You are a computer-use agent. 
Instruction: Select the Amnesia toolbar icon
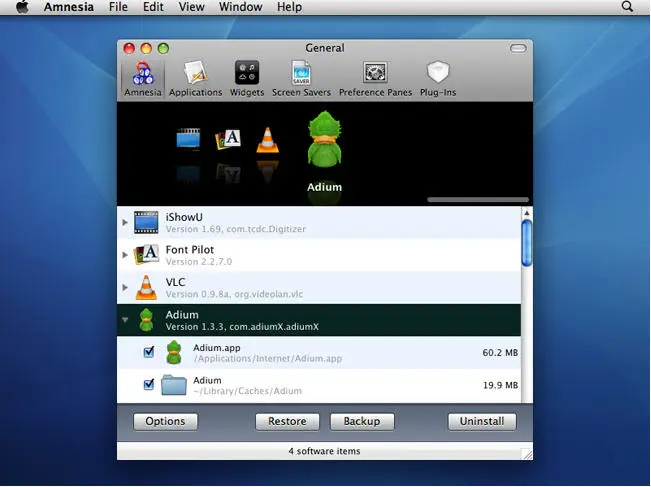click(x=143, y=79)
